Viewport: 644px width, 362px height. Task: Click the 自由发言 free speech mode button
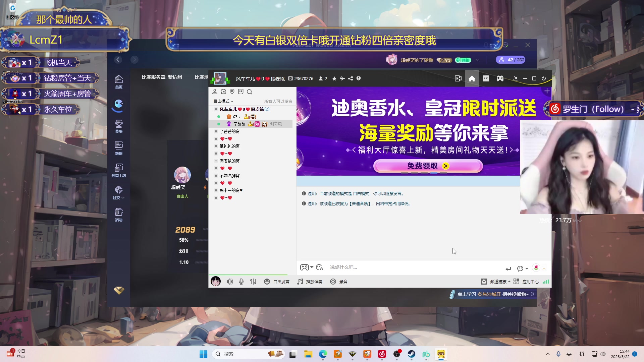277,282
